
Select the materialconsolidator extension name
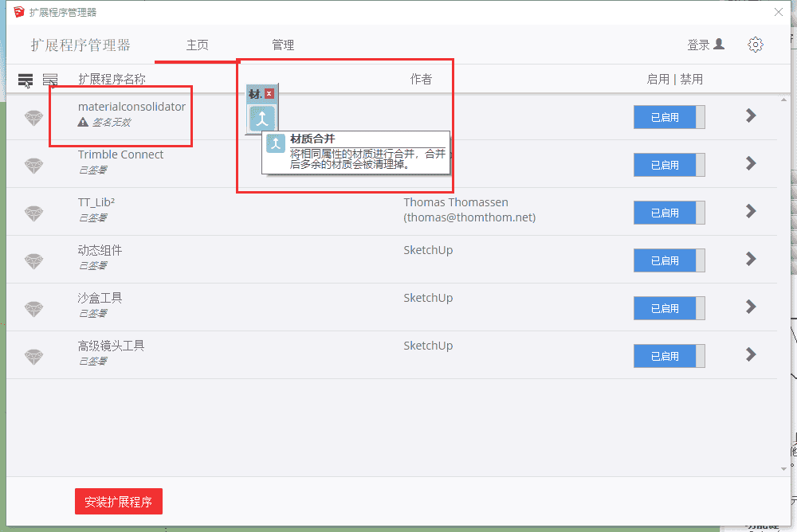(132, 107)
